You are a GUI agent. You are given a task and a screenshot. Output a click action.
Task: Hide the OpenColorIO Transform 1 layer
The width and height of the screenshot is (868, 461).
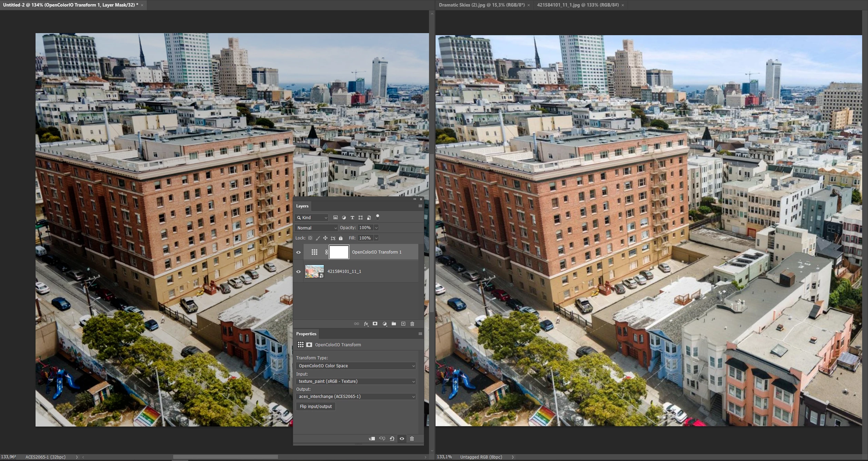[298, 252]
